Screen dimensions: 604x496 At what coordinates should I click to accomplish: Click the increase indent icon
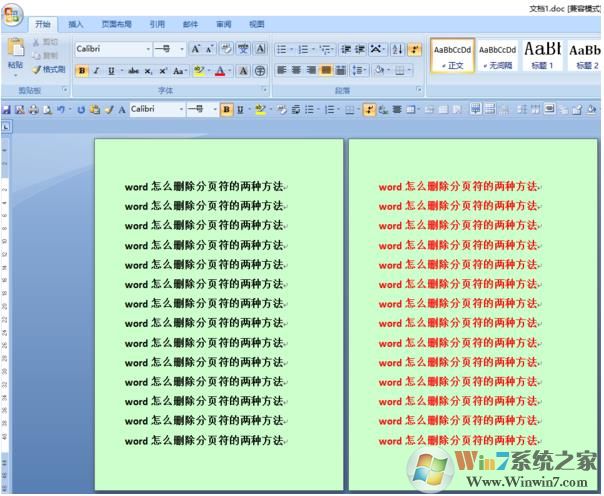click(360, 49)
